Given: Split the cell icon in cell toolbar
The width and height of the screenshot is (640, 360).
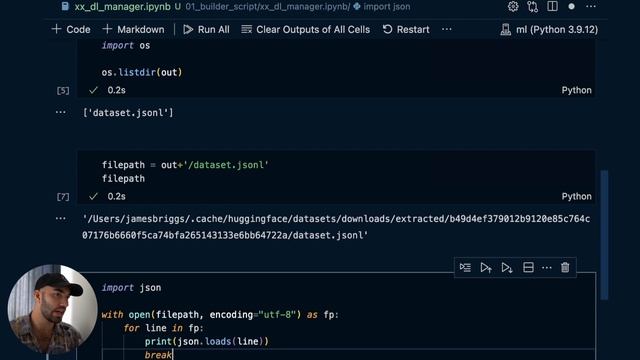Looking at the screenshot, I should point(528,267).
